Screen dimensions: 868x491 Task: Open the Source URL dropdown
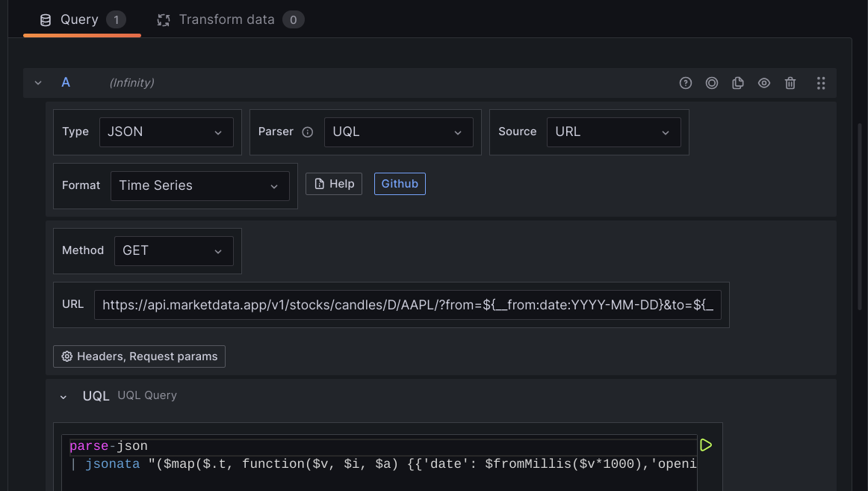613,132
